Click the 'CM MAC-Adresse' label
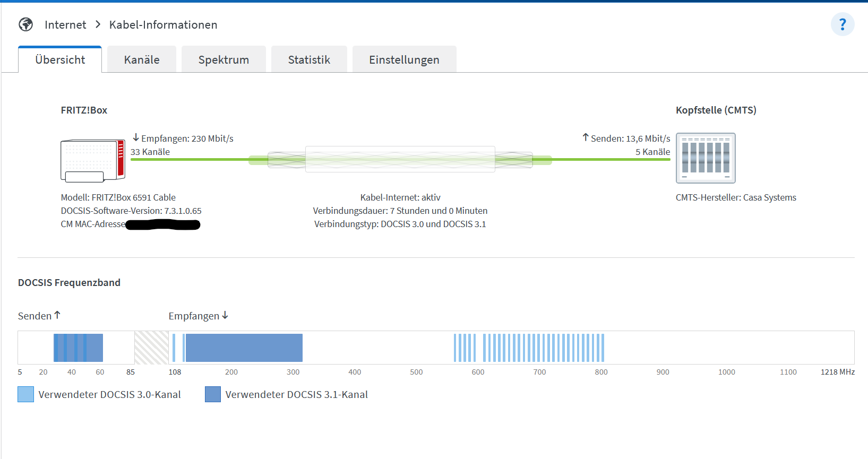The height and width of the screenshot is (459, 868). pyautogui.click(x=93, y=224)
